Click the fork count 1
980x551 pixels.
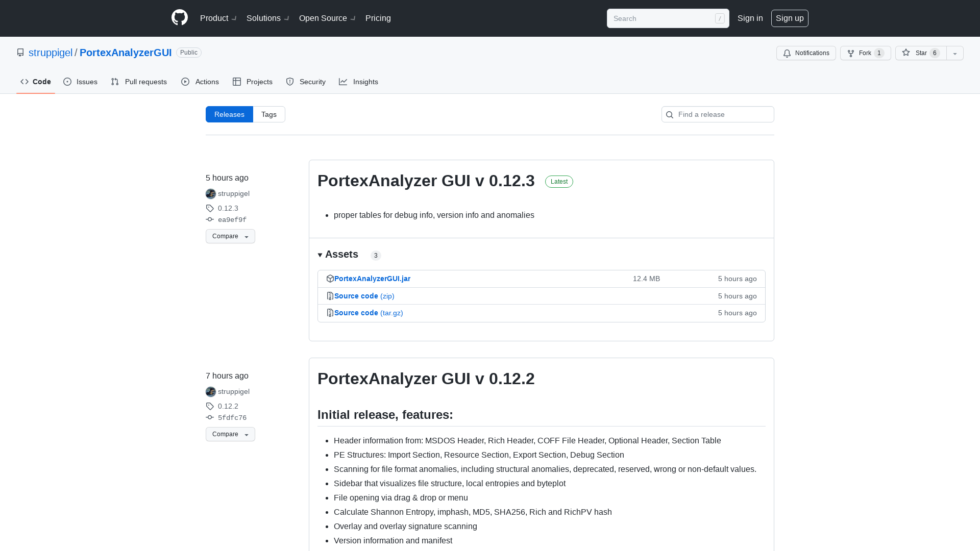point(879,53)
